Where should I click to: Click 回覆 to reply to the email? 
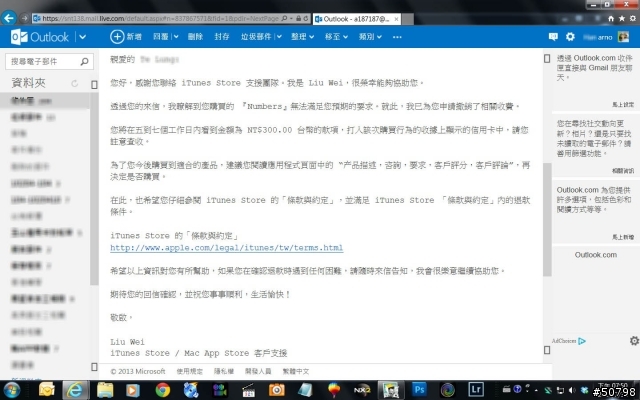(x=160, y=37)
